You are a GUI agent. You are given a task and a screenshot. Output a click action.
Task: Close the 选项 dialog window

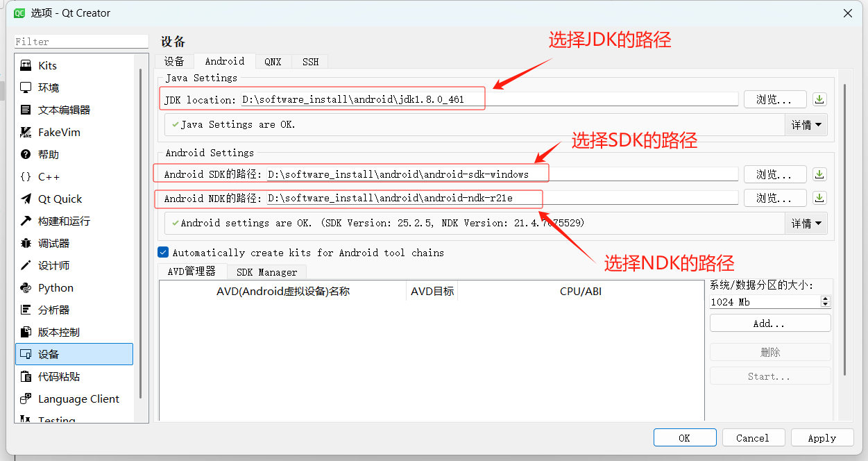point(848,12)
